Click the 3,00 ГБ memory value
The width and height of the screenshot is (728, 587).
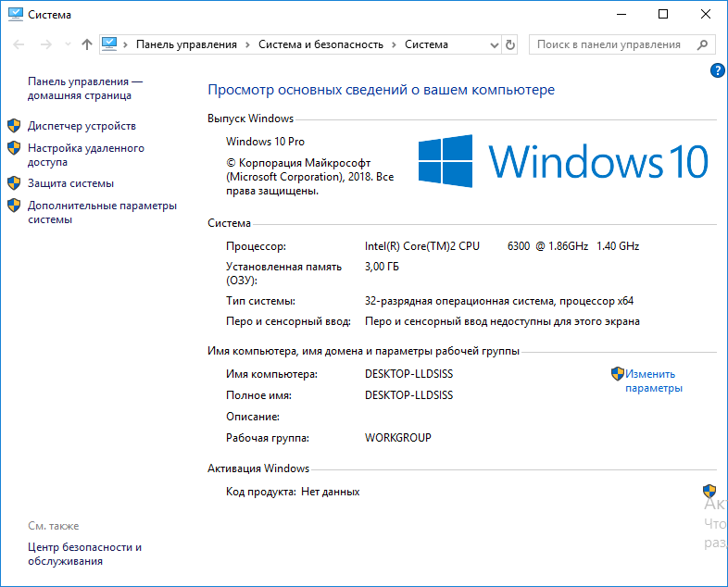coord(382,267)
